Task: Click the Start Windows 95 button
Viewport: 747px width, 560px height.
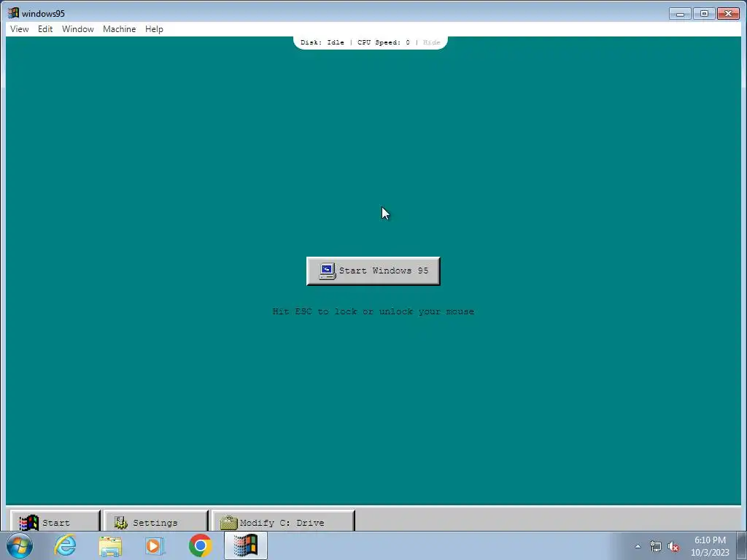Action: coord(373,271)
